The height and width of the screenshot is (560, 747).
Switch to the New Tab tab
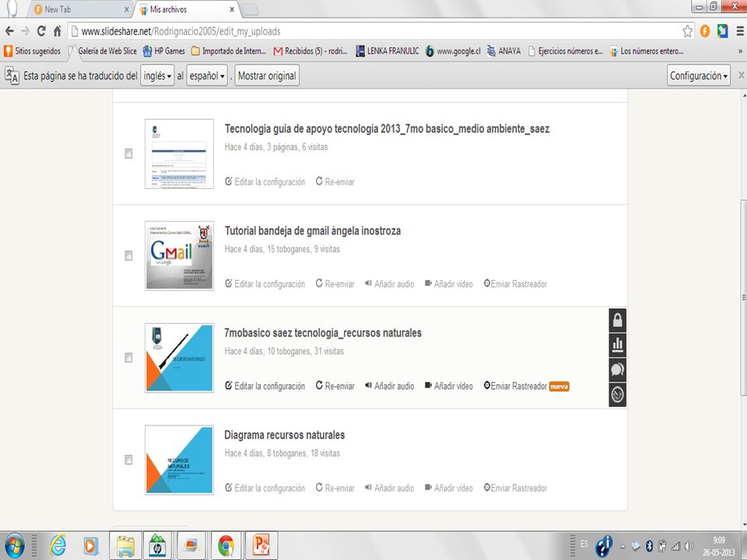coord(79,9)
